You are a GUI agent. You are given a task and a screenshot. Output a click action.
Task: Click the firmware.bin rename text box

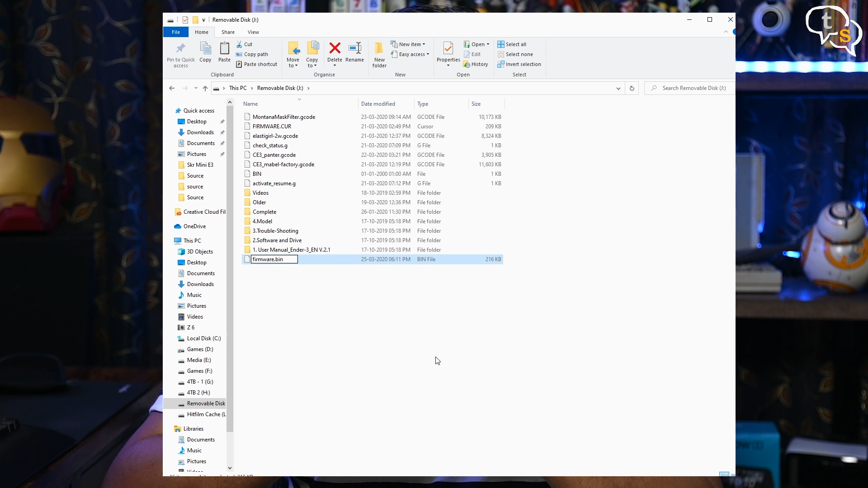274,259
